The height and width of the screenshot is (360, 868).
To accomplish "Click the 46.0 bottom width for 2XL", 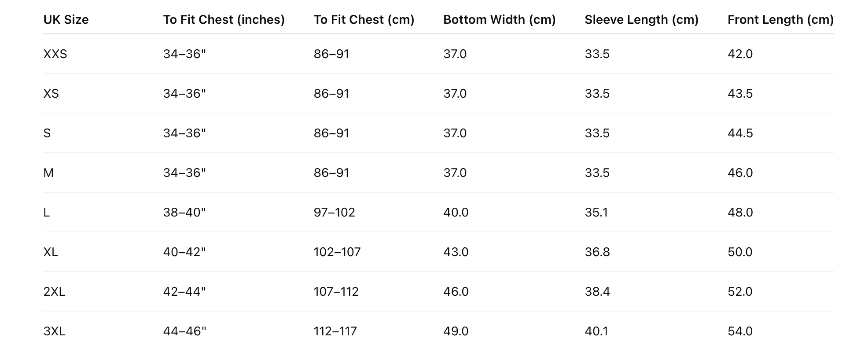I will pyautogui.click(x=456, y=292).
